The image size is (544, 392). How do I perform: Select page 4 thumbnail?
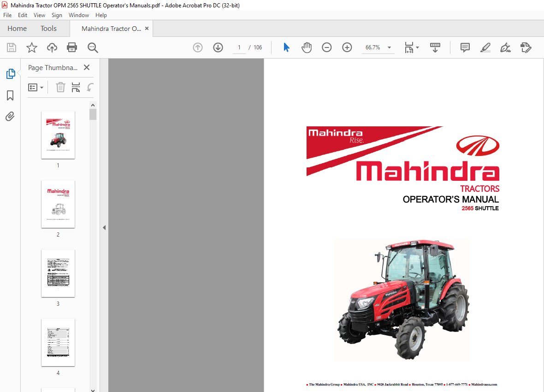pyautogui.click(x=58, y=342)
